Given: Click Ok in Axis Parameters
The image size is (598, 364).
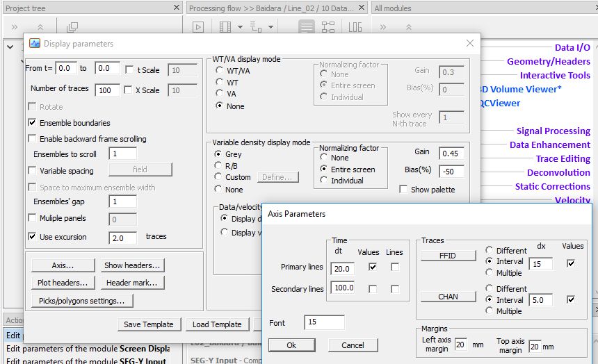Looking at the screenshot, I should point(292,345).
